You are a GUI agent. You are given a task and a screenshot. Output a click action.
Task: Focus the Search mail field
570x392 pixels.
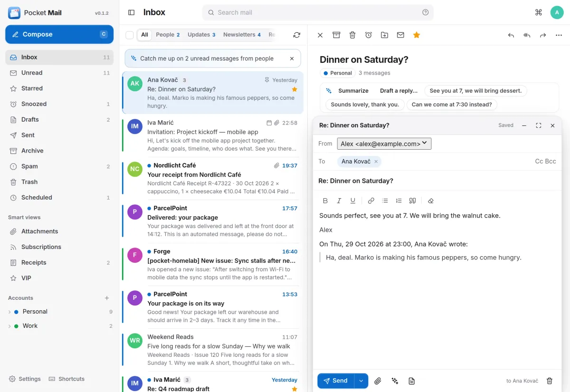[x=318, y=12]
